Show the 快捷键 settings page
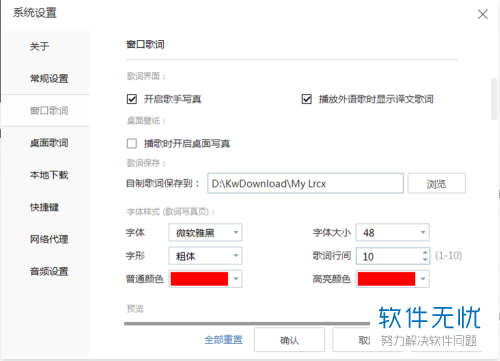Screen dimensions: 500x361 pyautogui.click(x=44, y=207)
